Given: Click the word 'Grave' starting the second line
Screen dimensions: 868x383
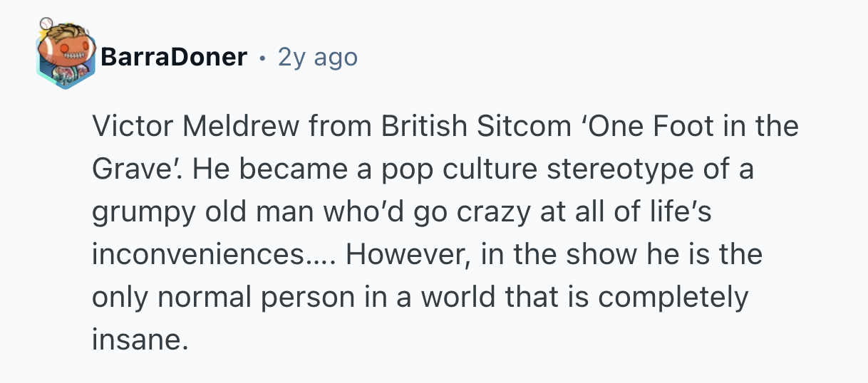Looking at the screenshot, I should point(128,169).
